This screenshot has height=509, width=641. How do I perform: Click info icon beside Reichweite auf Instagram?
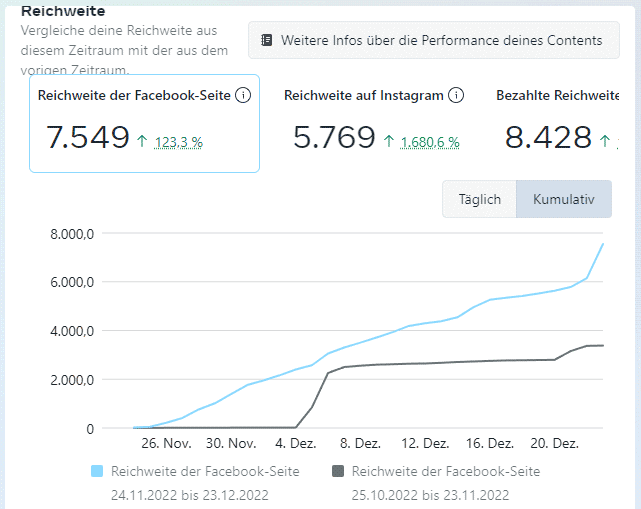[456, 96]
